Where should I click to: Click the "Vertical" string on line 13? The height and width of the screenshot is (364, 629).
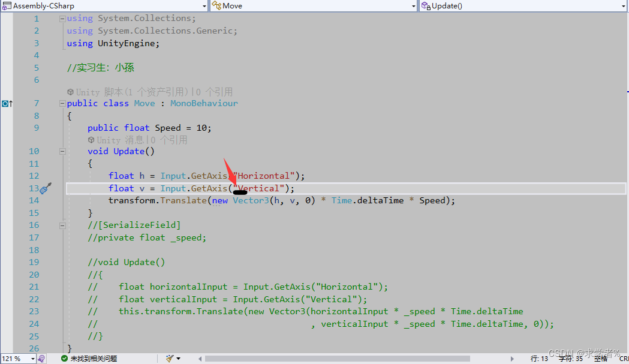click(x=259, y=188)
